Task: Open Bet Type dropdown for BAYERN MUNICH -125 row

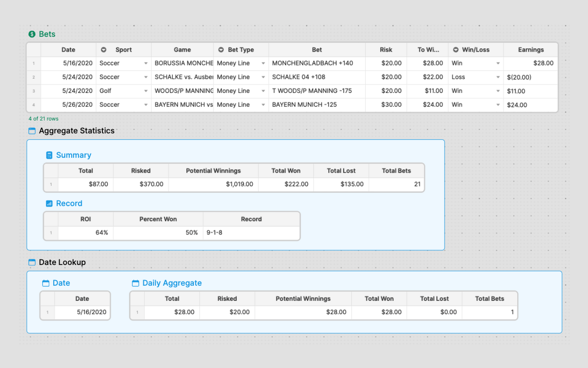Action: pyautogui.click(x=263, y=105)
